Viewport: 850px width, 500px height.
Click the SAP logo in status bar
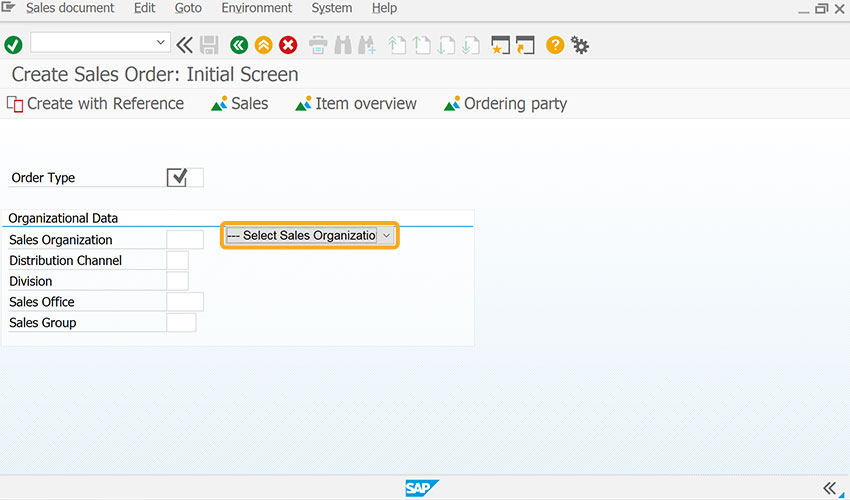(x=422, y=488)
